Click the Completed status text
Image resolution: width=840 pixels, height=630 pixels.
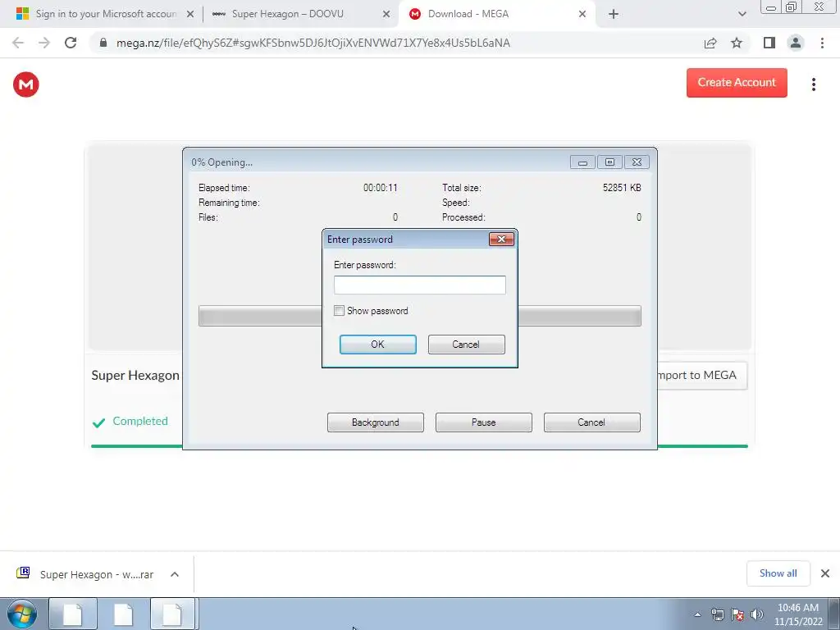pos(139,421)
